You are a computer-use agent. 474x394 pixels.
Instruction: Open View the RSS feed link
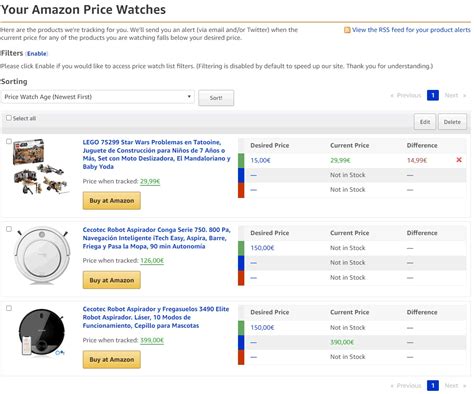(x=411, y=30)
